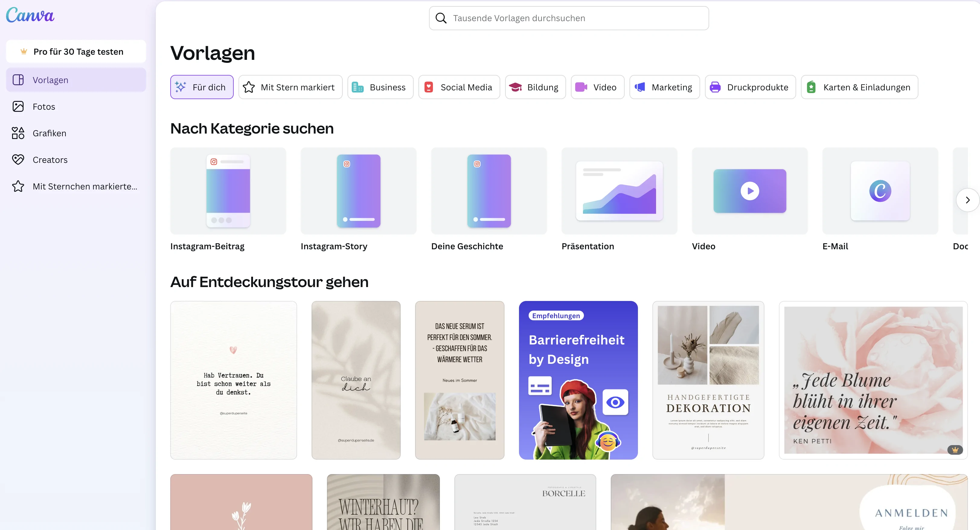Image resolution: width=980 pixels, height=530 pixels.
Task: Select the Business category tab
Action: pyautogui.click(x=380, y=87)
